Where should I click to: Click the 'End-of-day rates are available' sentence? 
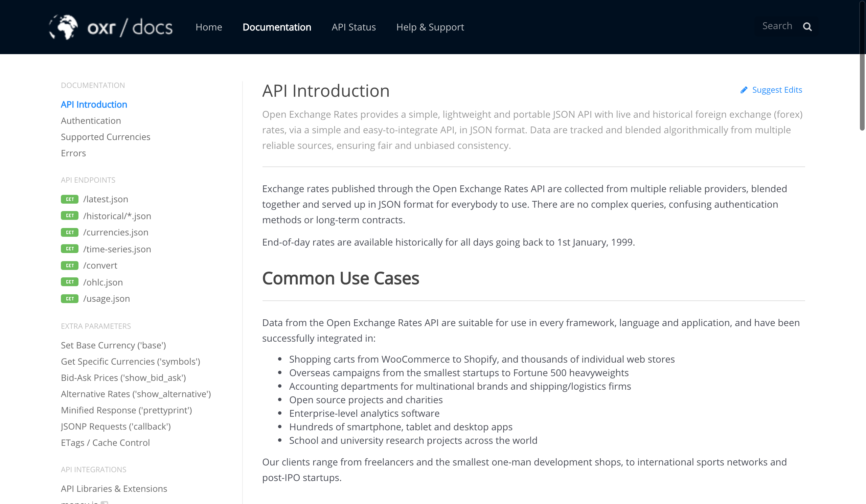(449, 242)
